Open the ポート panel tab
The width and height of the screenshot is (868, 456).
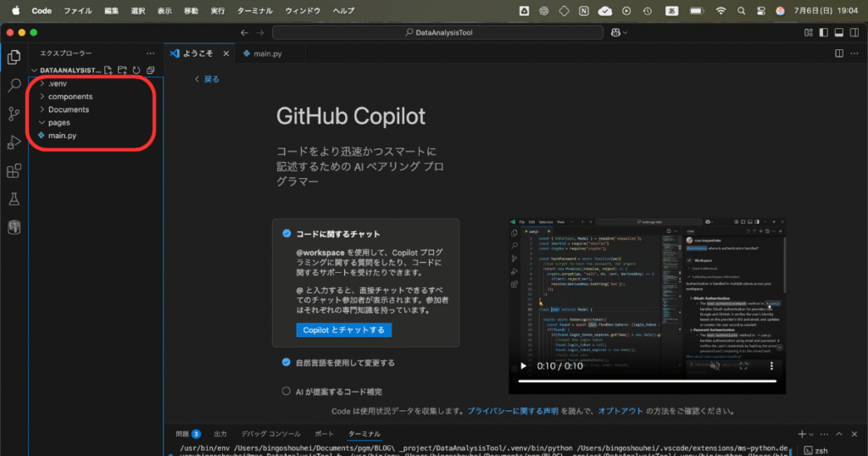pyautogui.click(x=324, y=434)
